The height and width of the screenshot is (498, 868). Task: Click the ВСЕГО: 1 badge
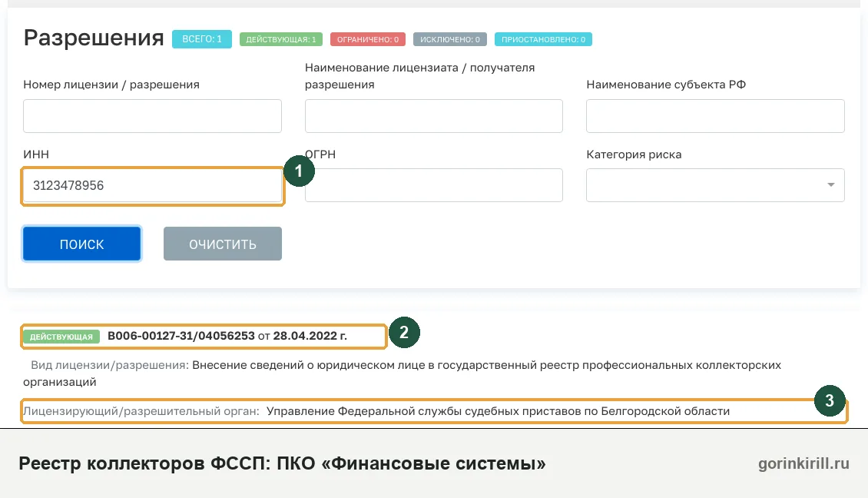(x=202, y=39)
